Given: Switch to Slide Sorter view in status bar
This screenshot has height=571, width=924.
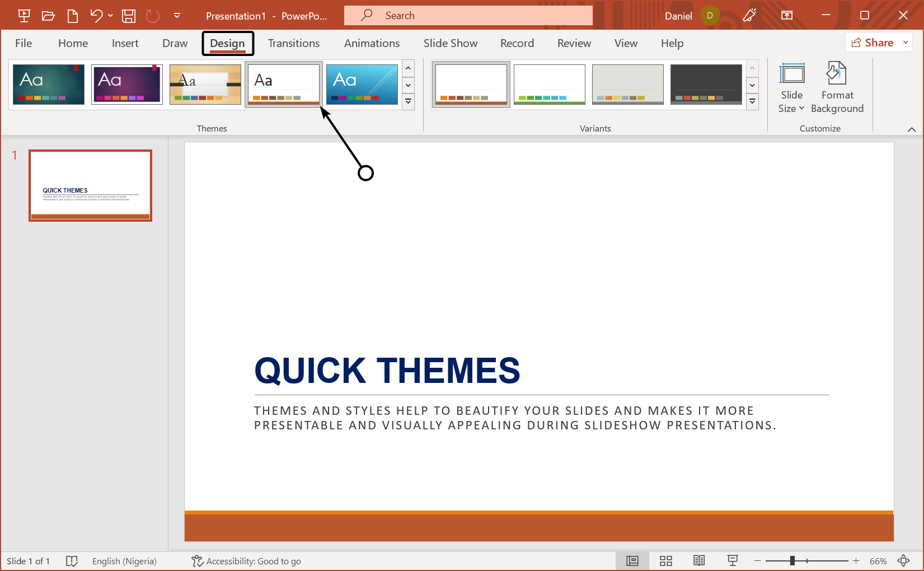Looking at the screenshot, I should (x=665, y=560).
